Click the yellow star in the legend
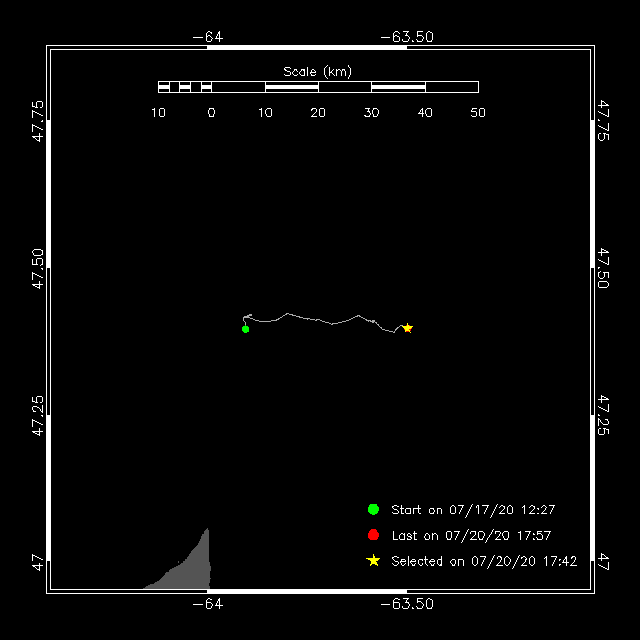Viewport: 640px width, 640px height. 373,561
